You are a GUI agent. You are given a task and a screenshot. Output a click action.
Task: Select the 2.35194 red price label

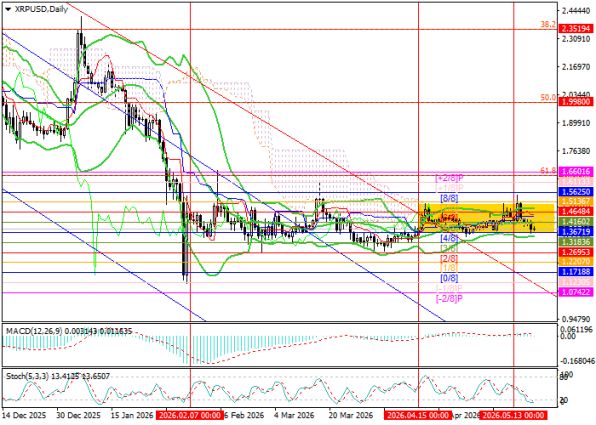[x=576, y=29]
